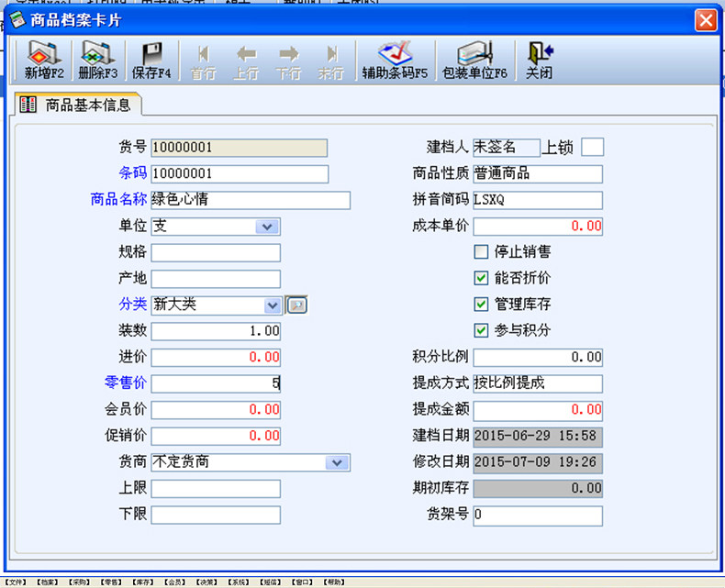Open the 商品性质 field

pyautogui.click(x=538, y=173)
